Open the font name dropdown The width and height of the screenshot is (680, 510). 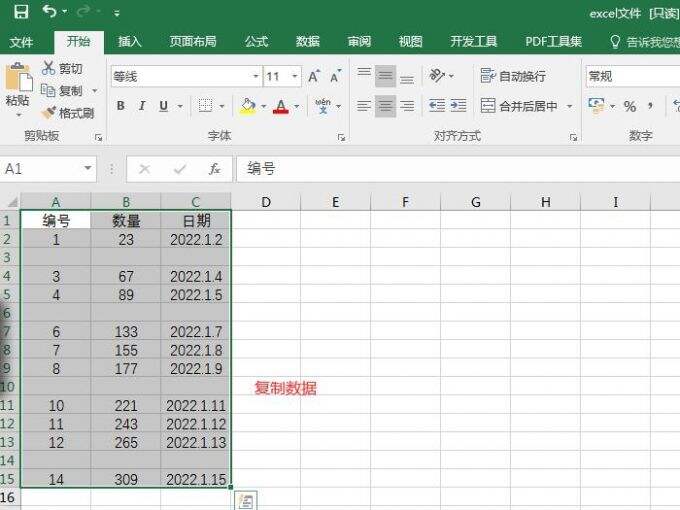coord(255,76)
